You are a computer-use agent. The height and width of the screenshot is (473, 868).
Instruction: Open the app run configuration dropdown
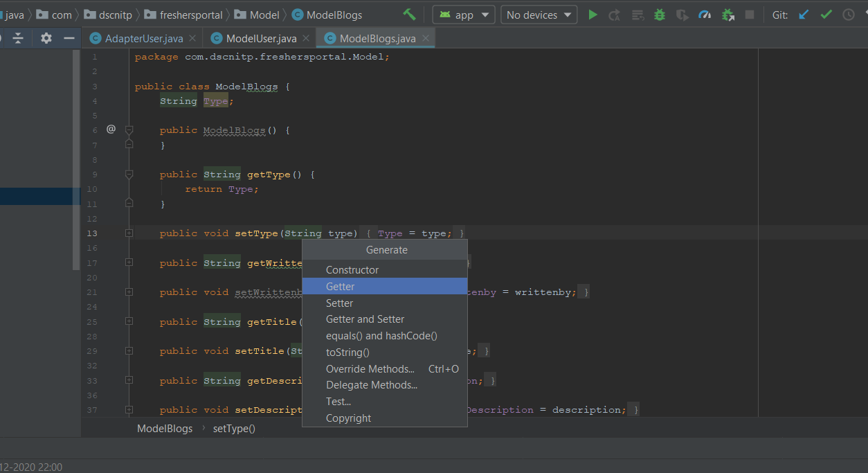464,15
